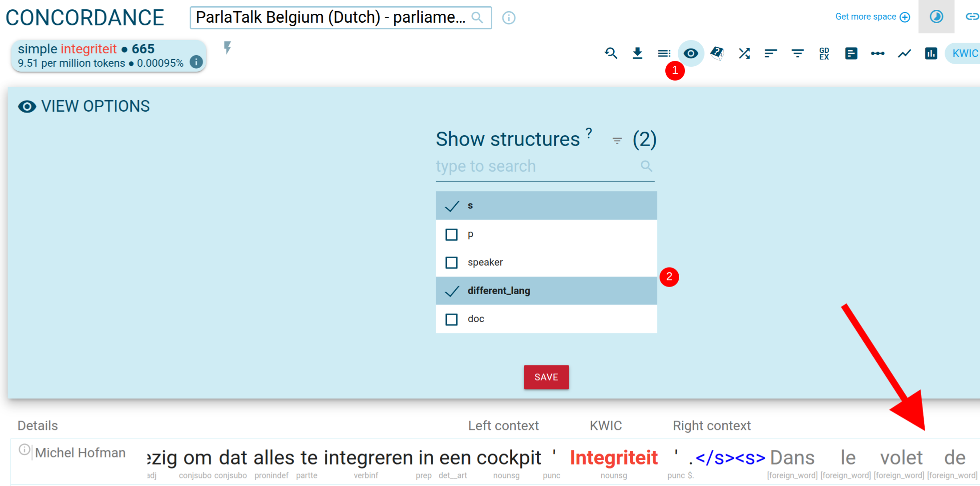Open the frequency bar chart icon
Screen dimensions: 980x486
point(931,53)
